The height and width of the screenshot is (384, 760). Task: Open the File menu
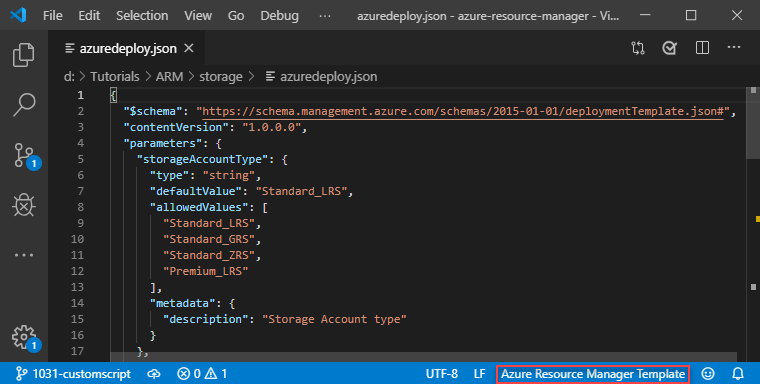pyautogui.click(x=52, y=16)
